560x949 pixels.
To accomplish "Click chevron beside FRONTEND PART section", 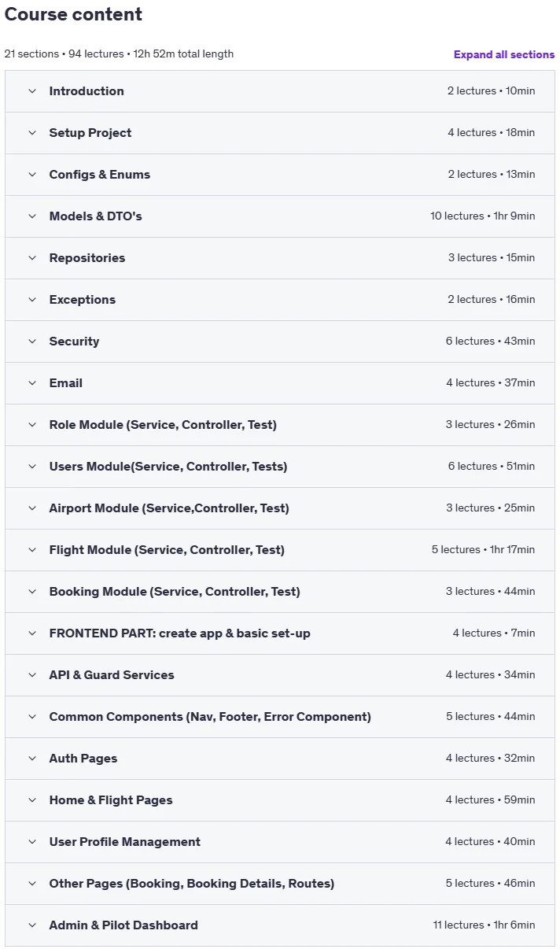I will (x=32, y=633).
